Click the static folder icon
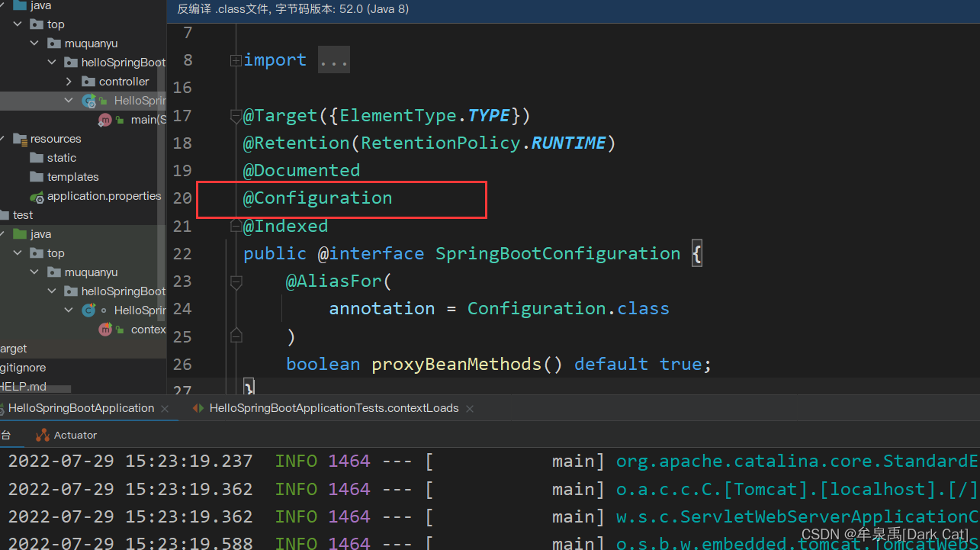 [x=37, y=158]
